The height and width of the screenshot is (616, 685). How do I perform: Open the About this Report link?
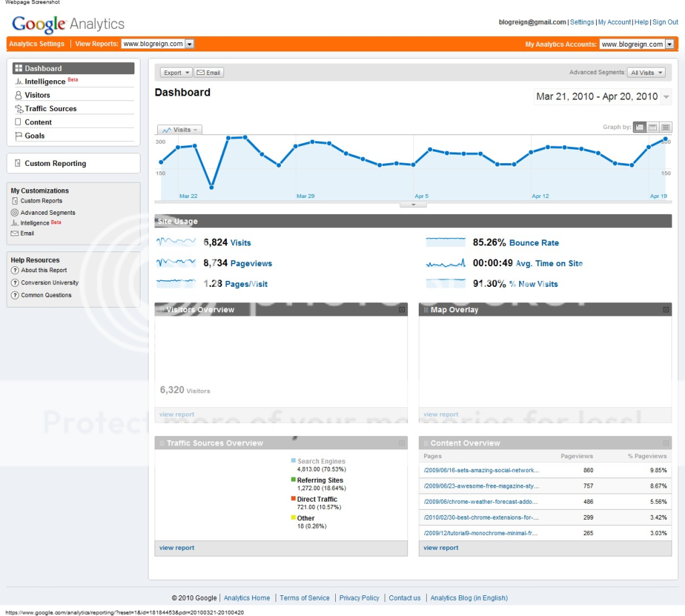pos(43,270)
